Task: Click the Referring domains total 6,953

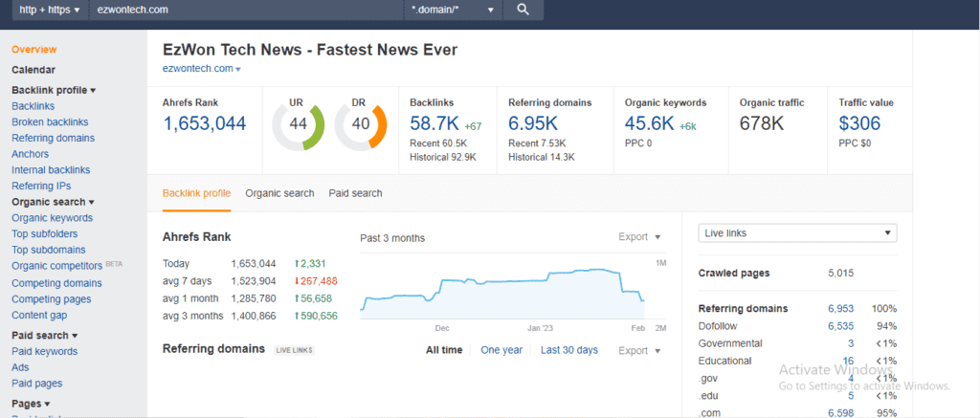Action: click(x=840, y=309)
